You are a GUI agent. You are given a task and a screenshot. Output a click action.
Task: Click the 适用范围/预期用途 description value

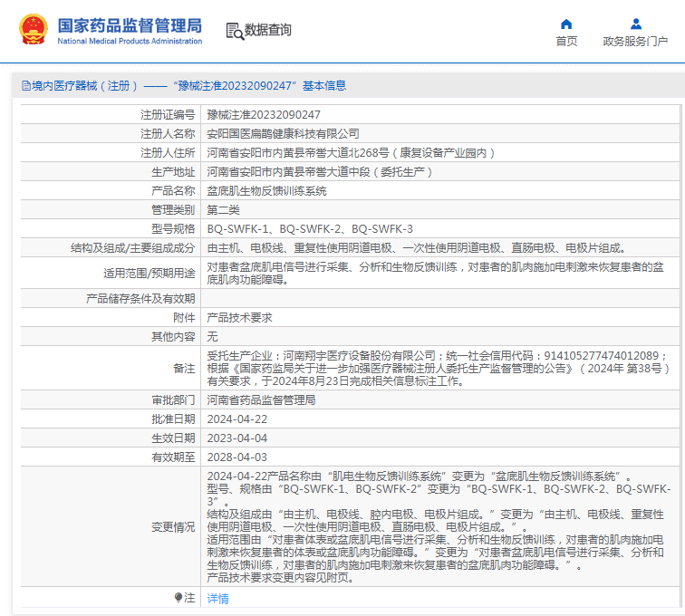tap(435, 274)
